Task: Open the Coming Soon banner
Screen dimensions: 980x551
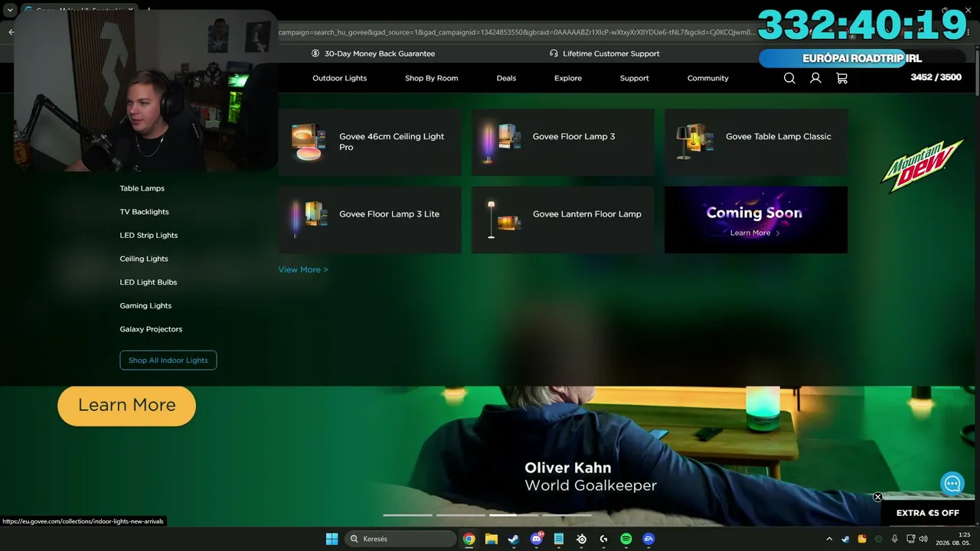Action: (x=756, y=220)
